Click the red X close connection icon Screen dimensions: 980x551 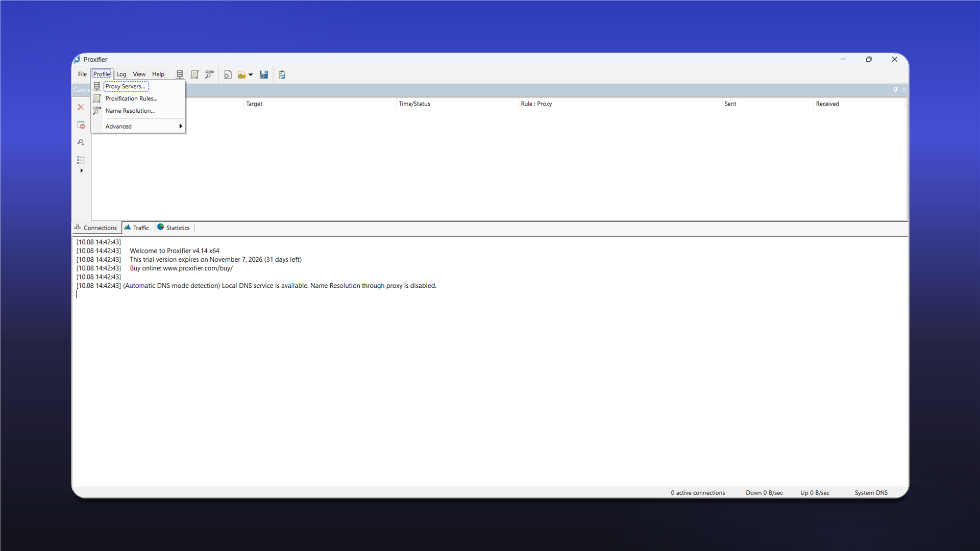81,107
